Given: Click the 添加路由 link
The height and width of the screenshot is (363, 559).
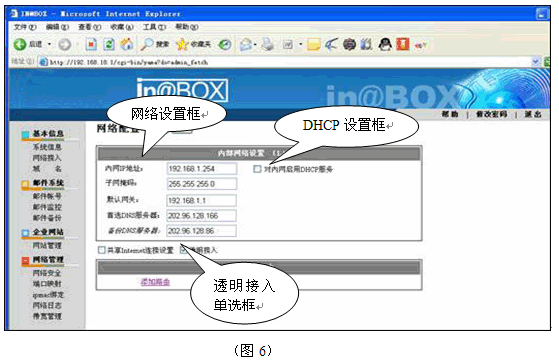Looking at the screenshot, I should pyautogui.click(x=155, y=282).
